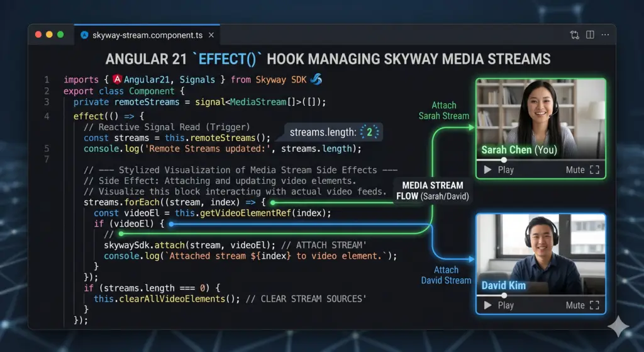
Task: Click 'const streams = this.remoteStreams();' line
Action: 177,138
